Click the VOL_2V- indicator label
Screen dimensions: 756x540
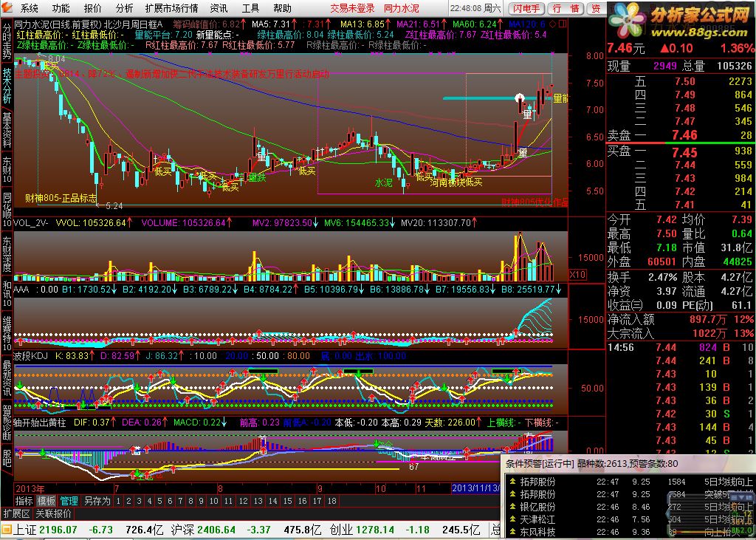tap(31, 223)
